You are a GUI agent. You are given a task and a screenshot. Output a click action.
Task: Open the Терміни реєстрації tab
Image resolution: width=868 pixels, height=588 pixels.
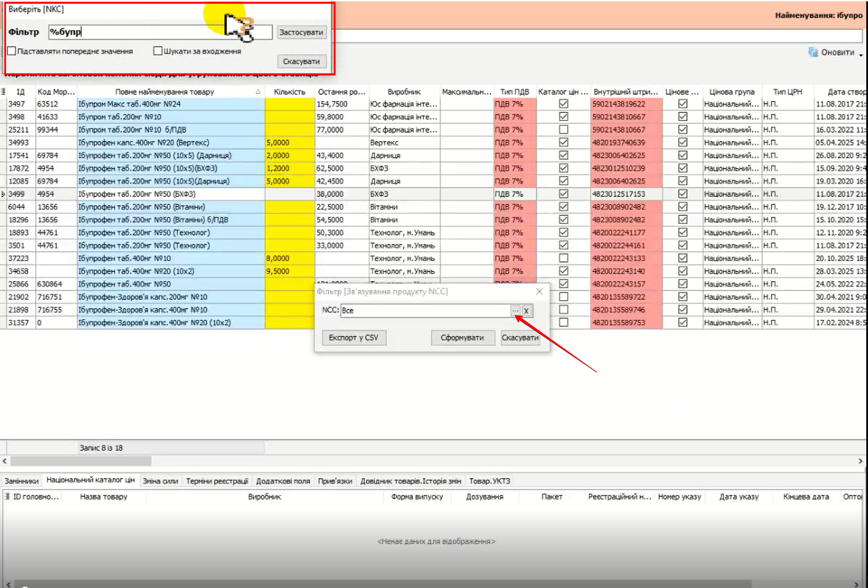tap(217, 481)
